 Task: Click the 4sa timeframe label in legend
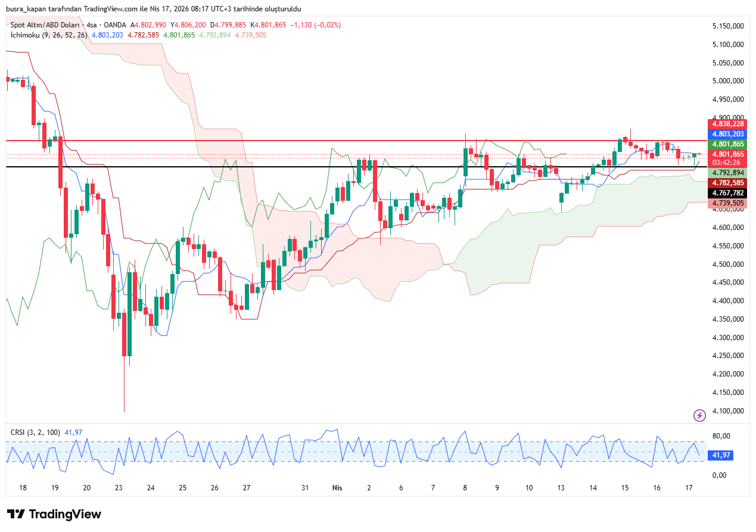tap(92, 25)
